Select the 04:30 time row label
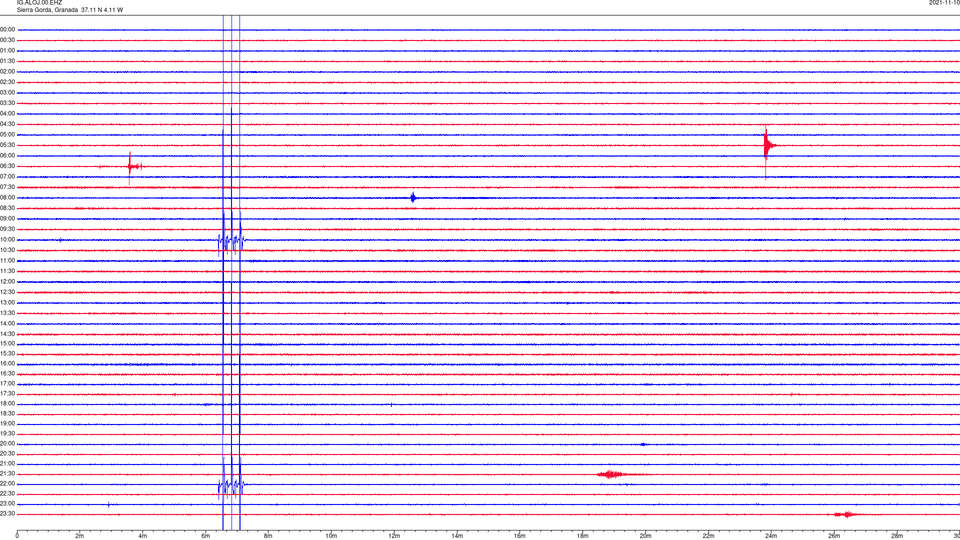 [7, 124]
